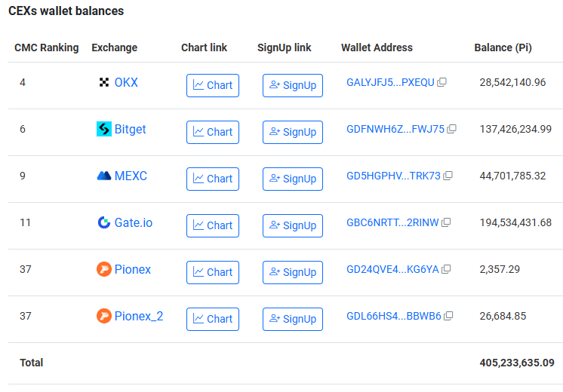Open the Chart button for OKX
This screenshot has width=563, height=392.
click(213, 85)
